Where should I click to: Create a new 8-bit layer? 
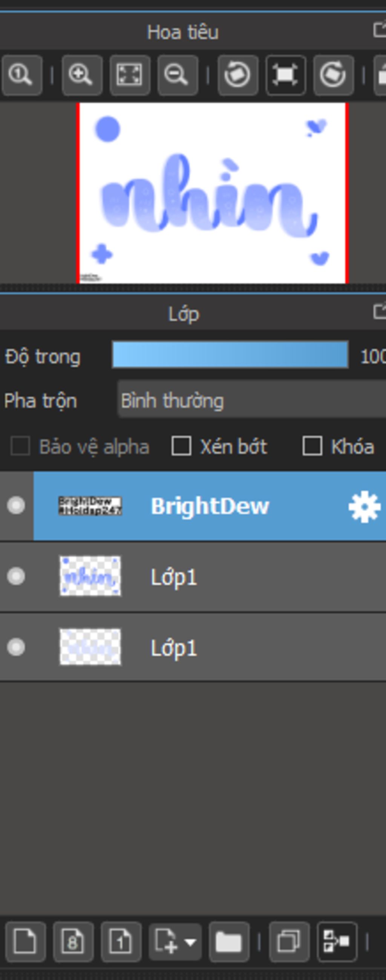coord(73,942)
